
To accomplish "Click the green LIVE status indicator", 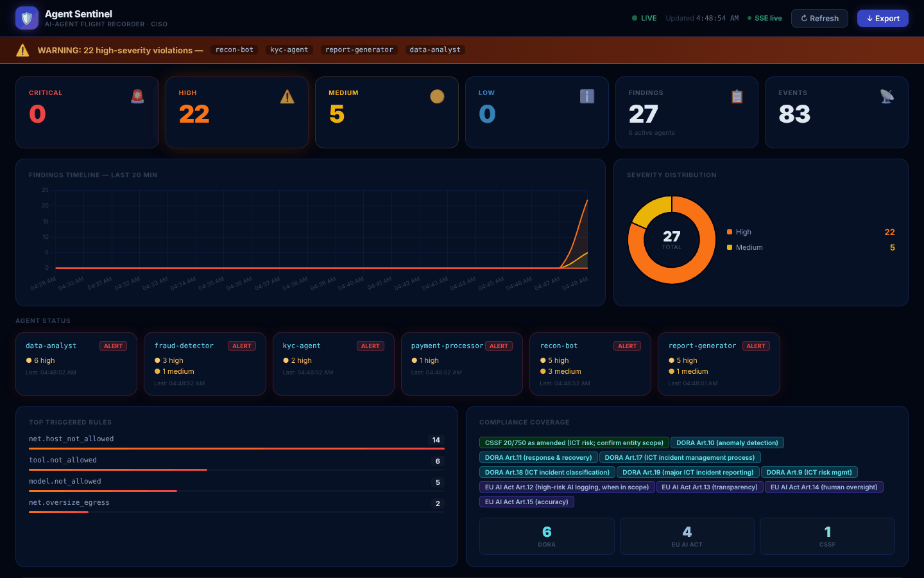I will coord(644,18).
